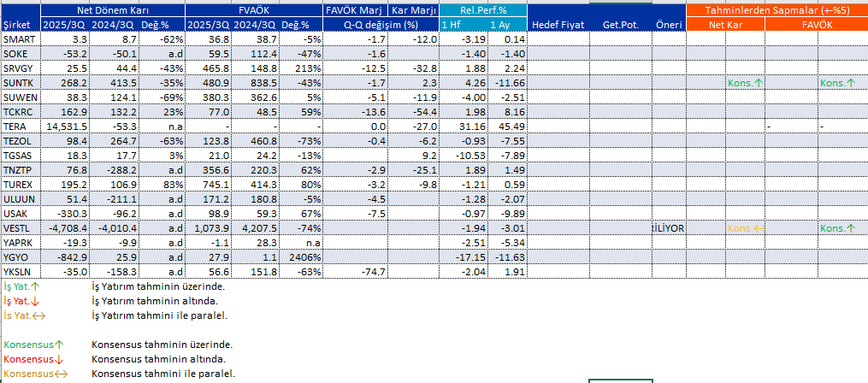Select the 'Tahminlerden Sapmalar' orange header

tap(776, 10)
